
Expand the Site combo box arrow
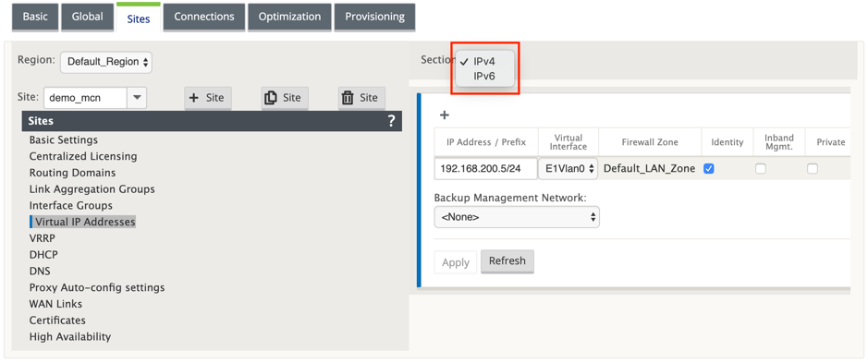pos(137,99)
